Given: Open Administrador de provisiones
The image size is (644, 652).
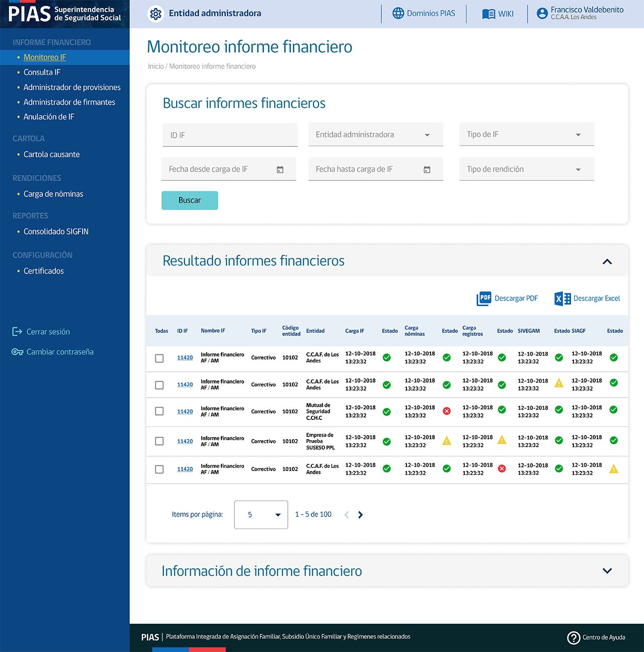Looking at the screenshot, I should (72, 88).
